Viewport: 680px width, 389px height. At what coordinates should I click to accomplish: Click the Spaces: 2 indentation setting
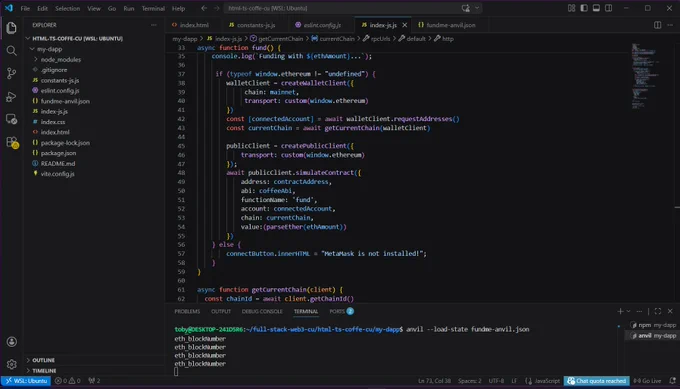click(x=470, y=381)
